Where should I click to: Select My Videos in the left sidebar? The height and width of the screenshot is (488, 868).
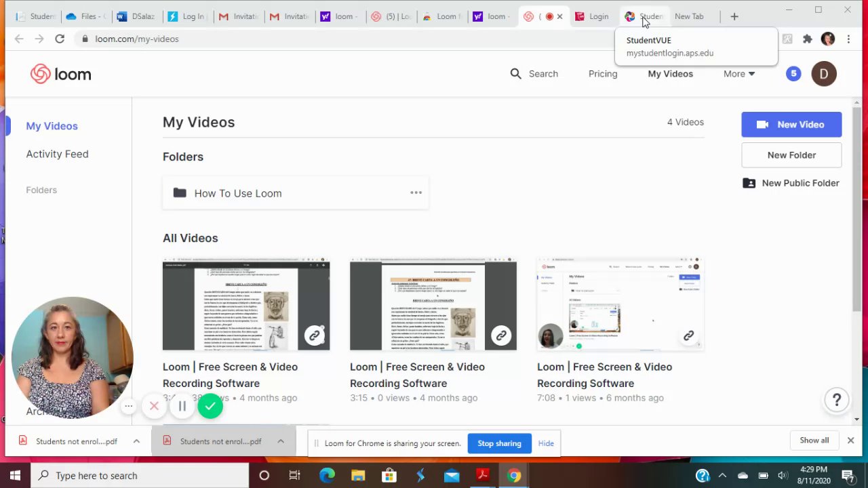[52, 125]
